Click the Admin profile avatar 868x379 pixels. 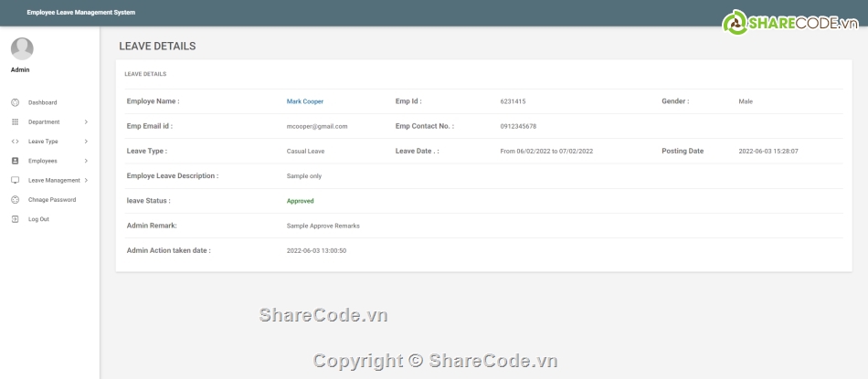(x=22, y=48)
